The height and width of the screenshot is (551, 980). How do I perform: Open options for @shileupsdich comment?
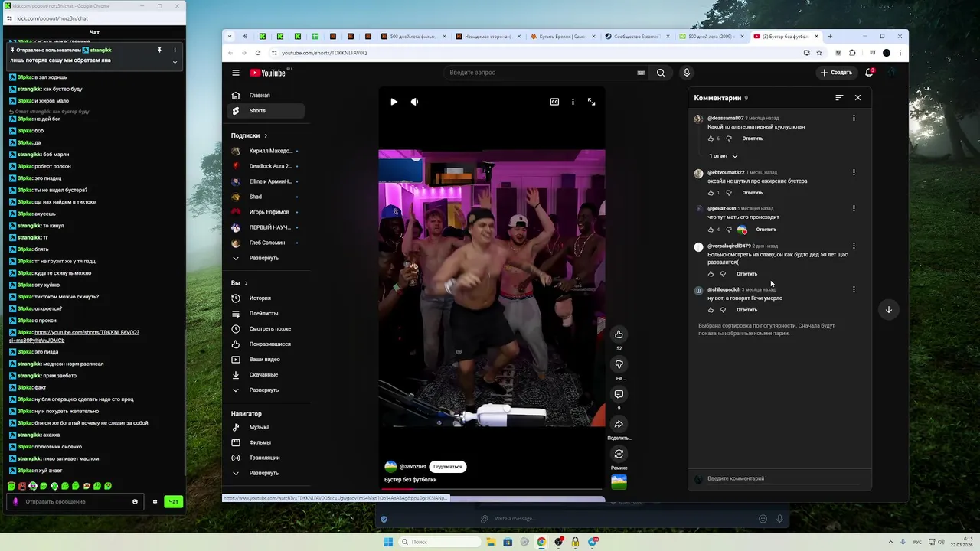pyautogui.click(x=854, y=289)
